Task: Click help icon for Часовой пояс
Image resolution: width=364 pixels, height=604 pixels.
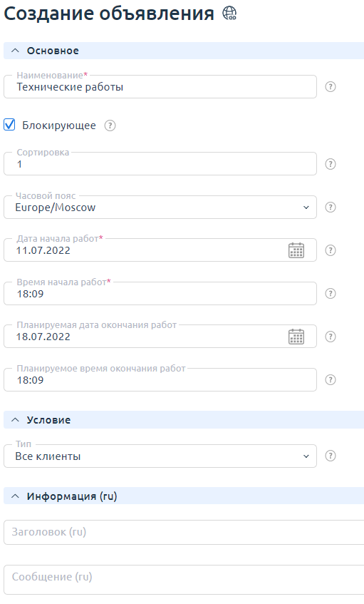Action: [x=330, y=208]
